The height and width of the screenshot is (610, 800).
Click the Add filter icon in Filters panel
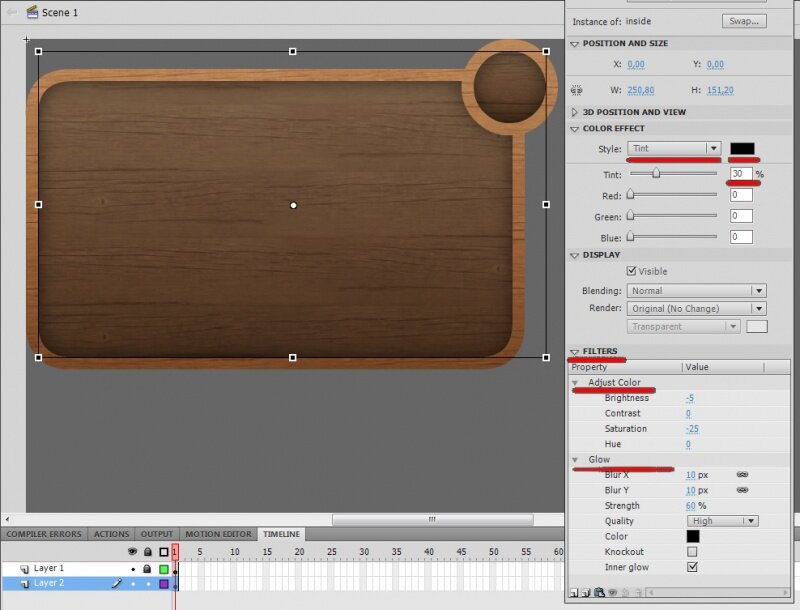[574, 593]
